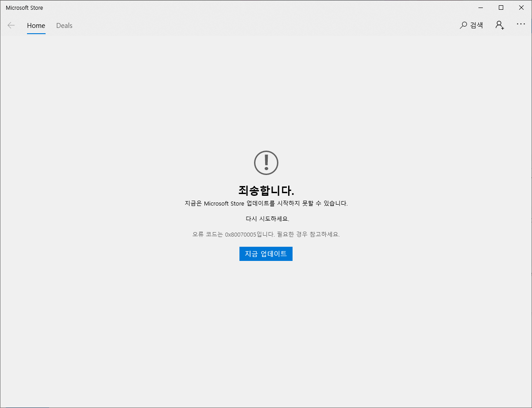Click the 죄송합니다. heading
Screen dimensions: 532x408
tap(266, 190)
